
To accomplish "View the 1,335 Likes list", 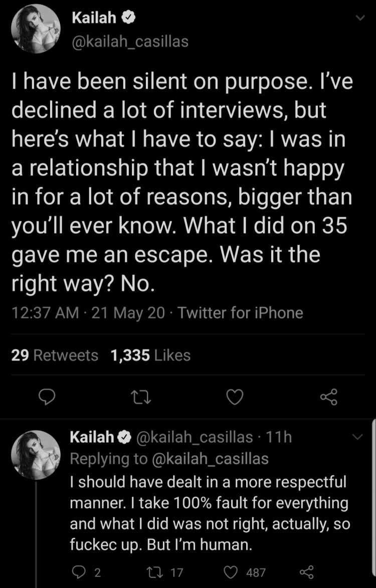I will (151, 355).
